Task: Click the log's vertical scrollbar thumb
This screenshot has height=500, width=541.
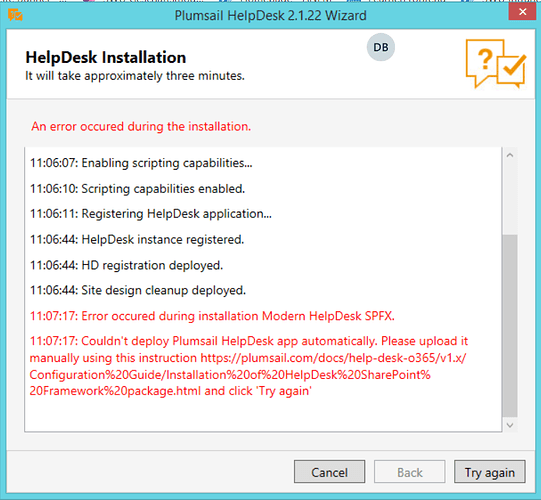Action: click(x=510, y=326)
